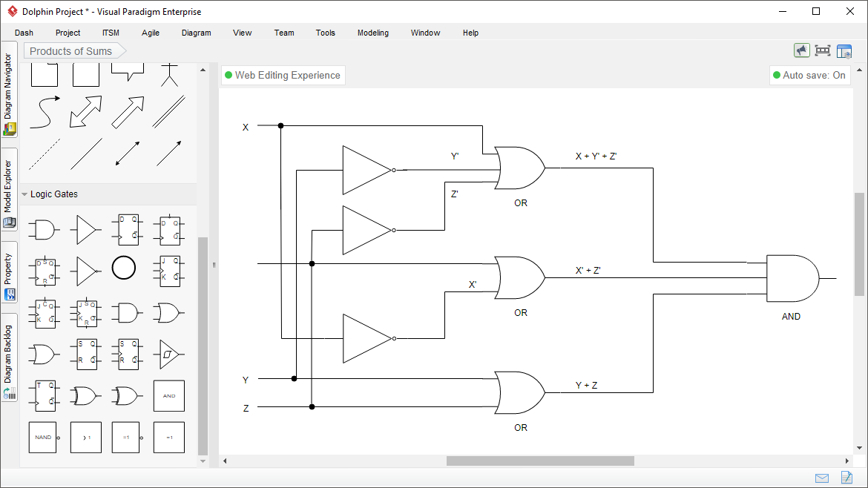Toggle the Web Editing Experience indicator
868x488 pixels.
click(283, 75)
